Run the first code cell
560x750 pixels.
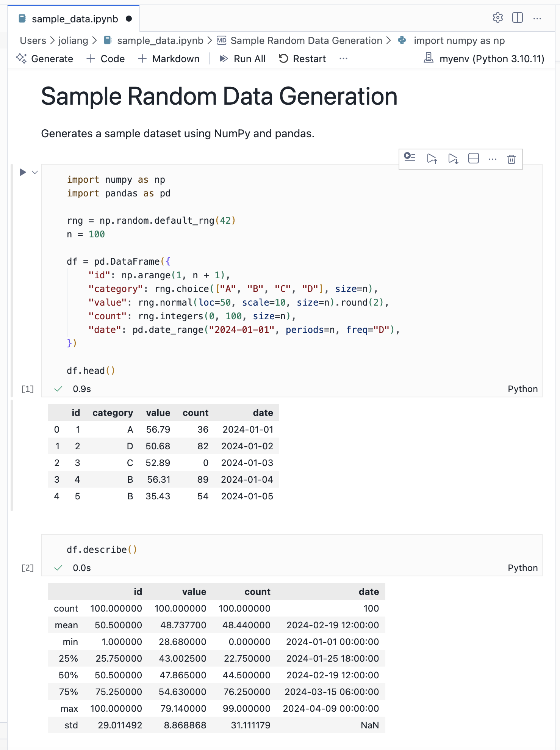(x=23, y=172)
